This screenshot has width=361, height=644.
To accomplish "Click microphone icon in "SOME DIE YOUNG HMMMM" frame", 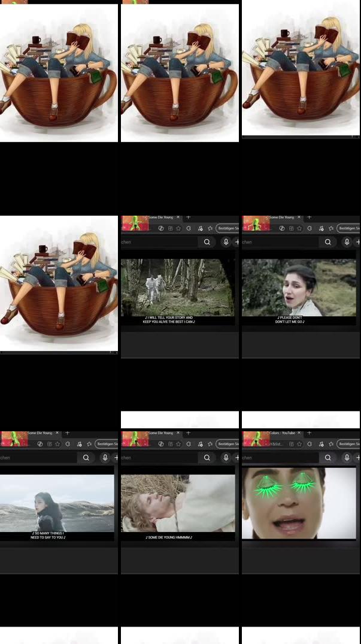I will (x=226, y=458).
